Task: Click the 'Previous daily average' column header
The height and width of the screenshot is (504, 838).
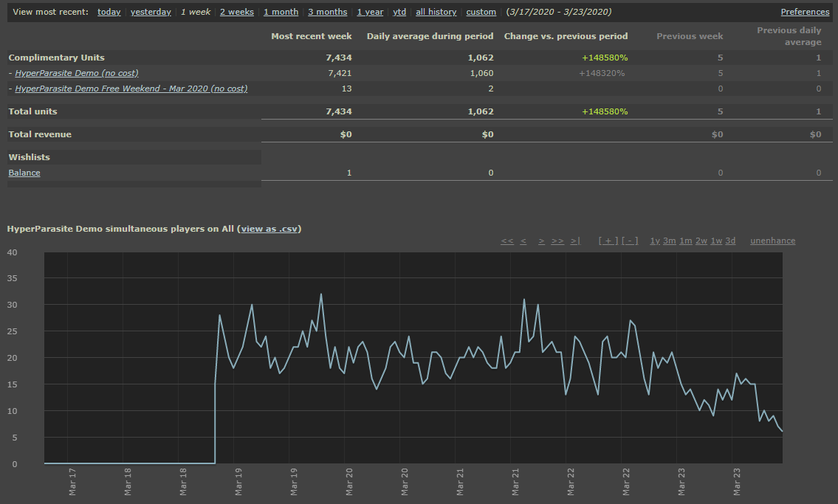Action: coord(789,36)
